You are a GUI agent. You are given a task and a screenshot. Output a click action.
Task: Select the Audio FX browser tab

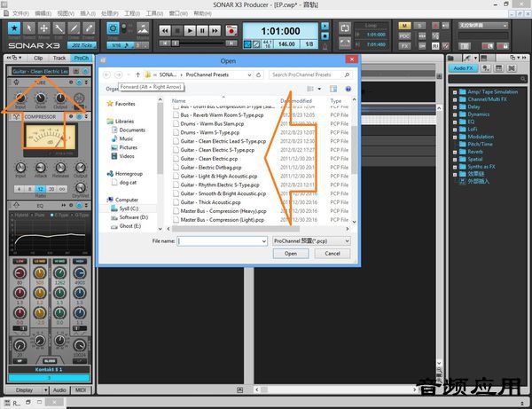point(463,68)
